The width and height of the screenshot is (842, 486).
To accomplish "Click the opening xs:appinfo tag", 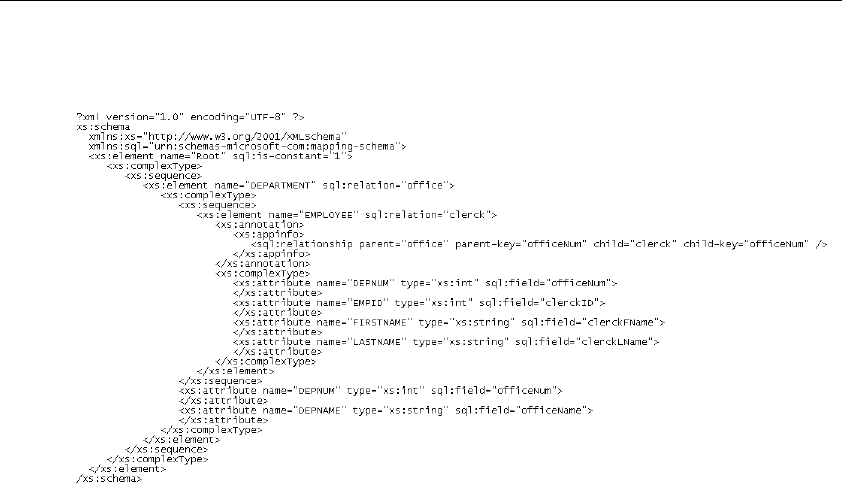I will tap(268, 234).
